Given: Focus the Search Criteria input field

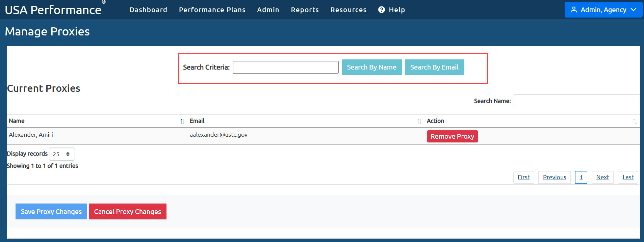Looking at the screenshot, I should click(x=286, y=67).
